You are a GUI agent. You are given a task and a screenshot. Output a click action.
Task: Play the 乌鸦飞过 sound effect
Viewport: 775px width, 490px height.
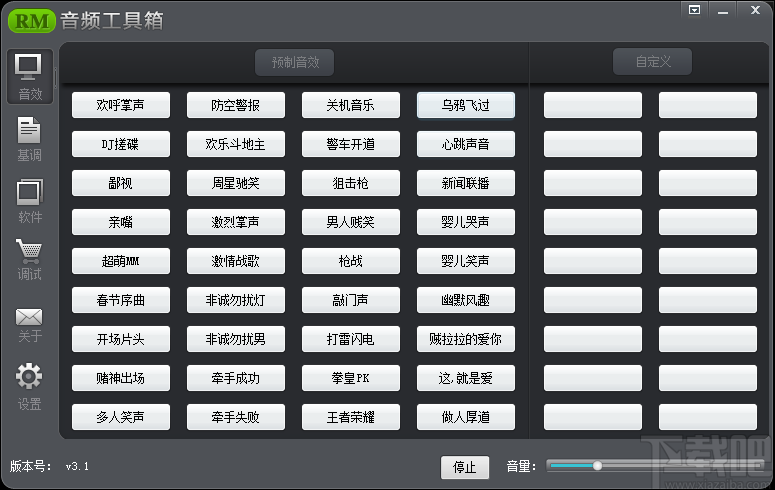pyautogui.click(x=466, y=105)
